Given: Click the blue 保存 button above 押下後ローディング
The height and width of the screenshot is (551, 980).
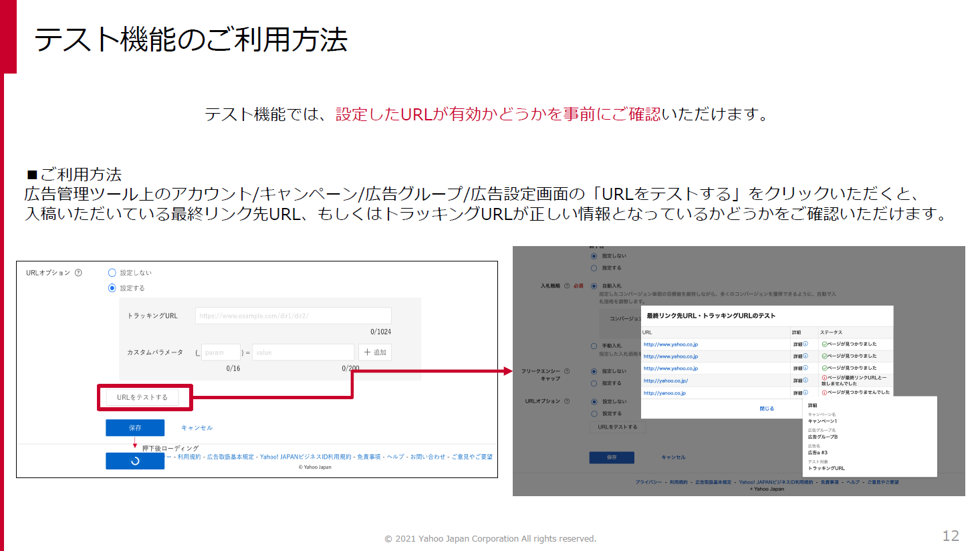Looking at the screenshot, I should pos(135,428).
